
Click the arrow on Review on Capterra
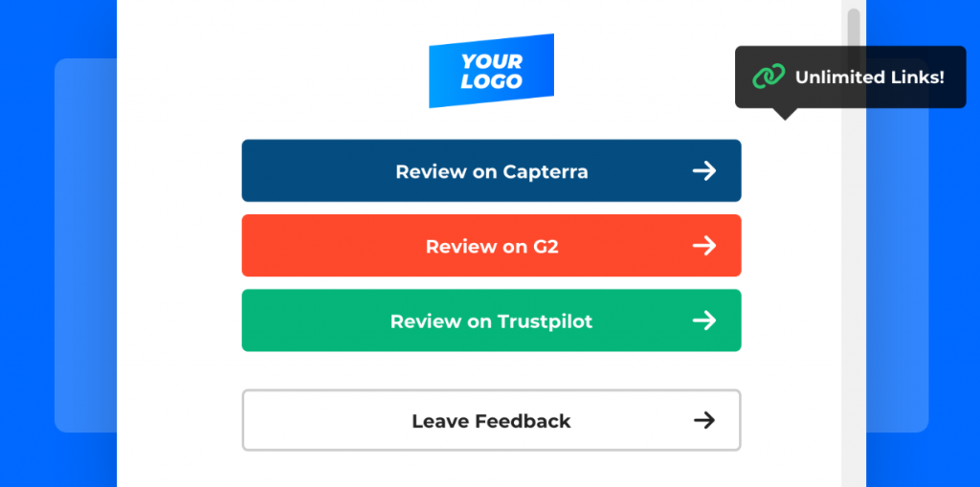coord(704,170)
